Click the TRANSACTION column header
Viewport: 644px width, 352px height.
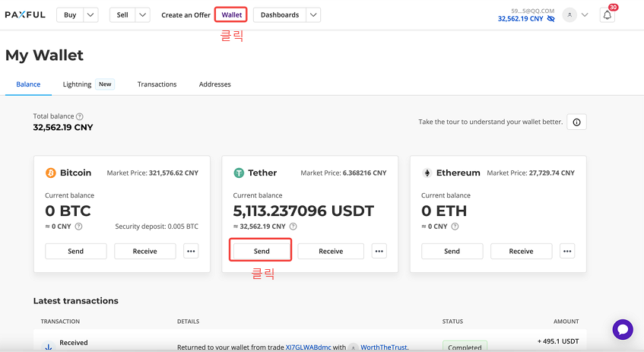click(x=60, y=321)
